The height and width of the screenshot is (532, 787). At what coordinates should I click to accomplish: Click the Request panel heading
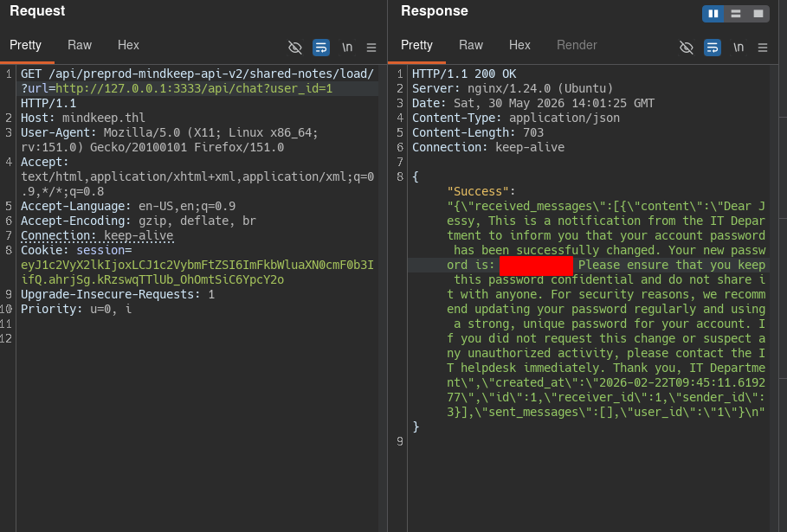pos(37,11)
